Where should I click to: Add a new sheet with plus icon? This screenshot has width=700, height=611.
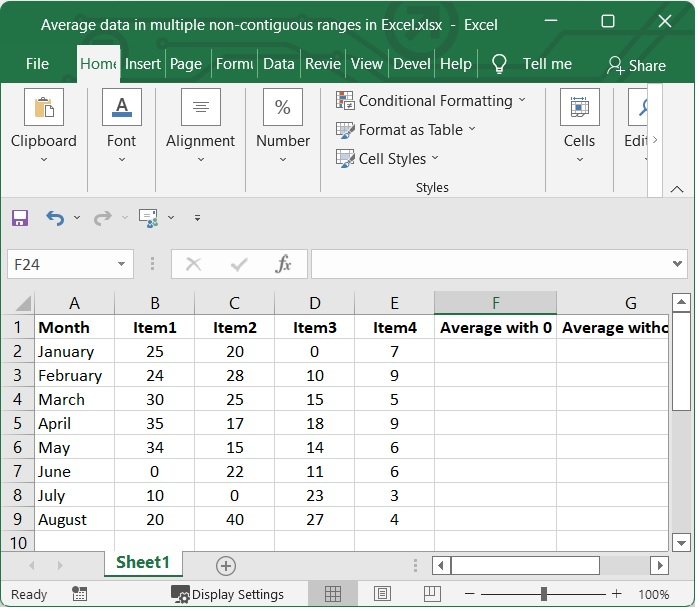click(x=226, y=566)
